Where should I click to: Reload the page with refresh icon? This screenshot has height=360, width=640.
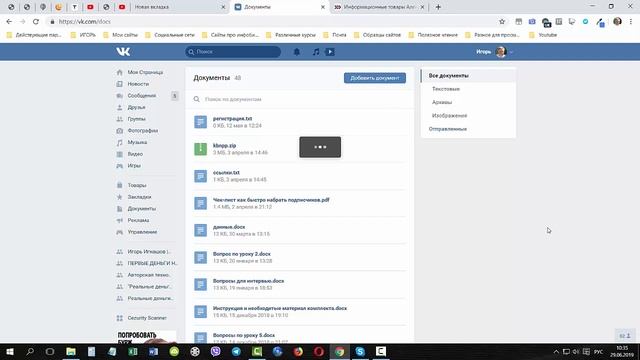pyautogui.click(x=36, y=22)
